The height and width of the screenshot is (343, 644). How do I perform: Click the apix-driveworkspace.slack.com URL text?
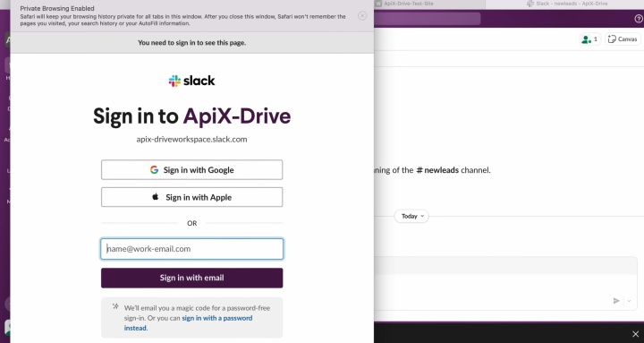tap(191, 139)
